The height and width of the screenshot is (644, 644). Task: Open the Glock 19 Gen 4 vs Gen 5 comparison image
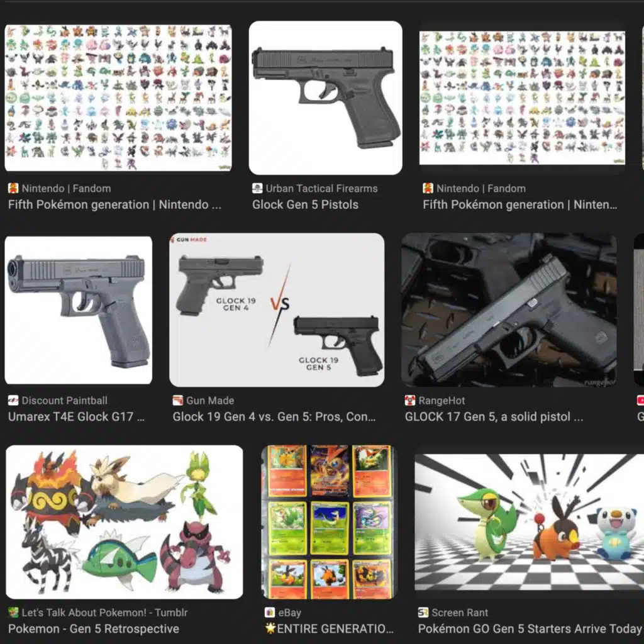tap(277, 310)
